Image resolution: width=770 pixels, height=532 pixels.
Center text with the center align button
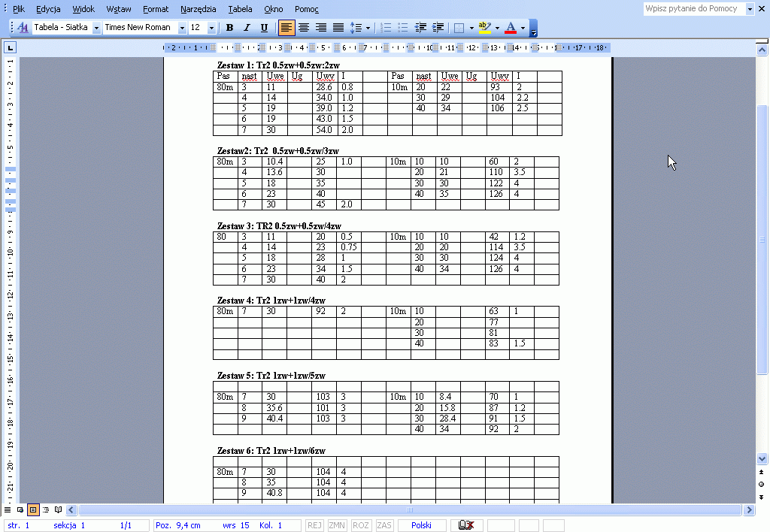click(x=304, y=28)
